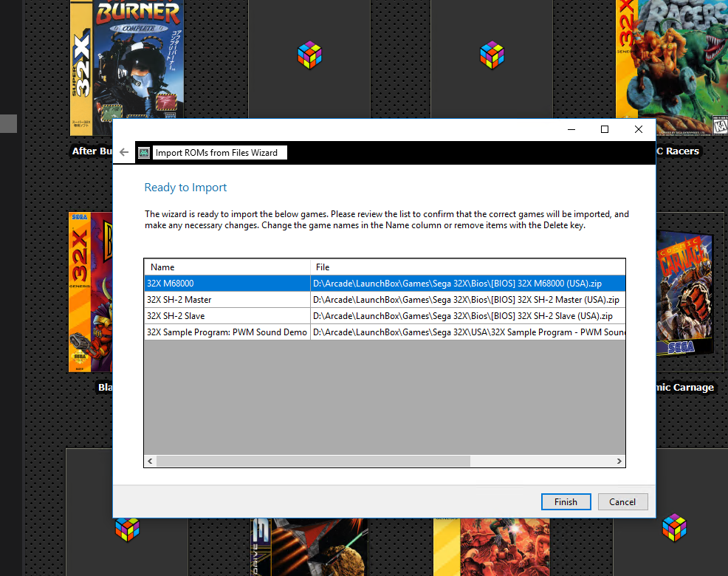Click the cube placeholder icon below Cosmic Carnage
This screenshot has width=728, height=576.
(674, 528)
